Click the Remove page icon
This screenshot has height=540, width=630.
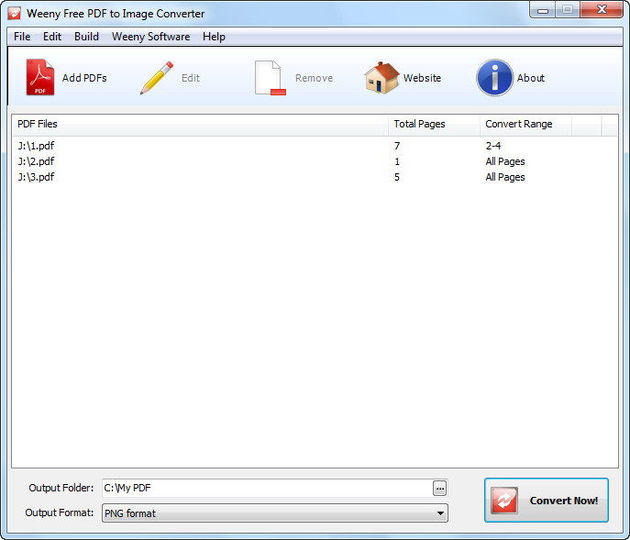coord(270,78)
